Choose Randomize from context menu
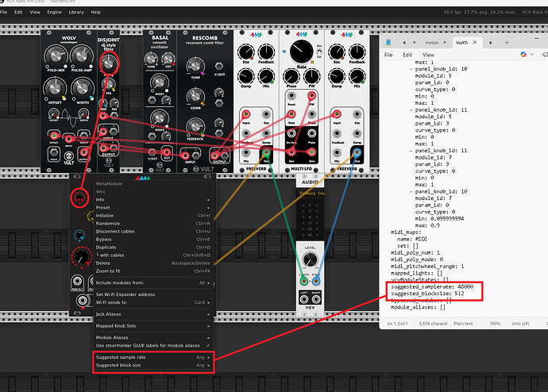The width and height of the screenshot is (548, 392). (x=153, y=224)
